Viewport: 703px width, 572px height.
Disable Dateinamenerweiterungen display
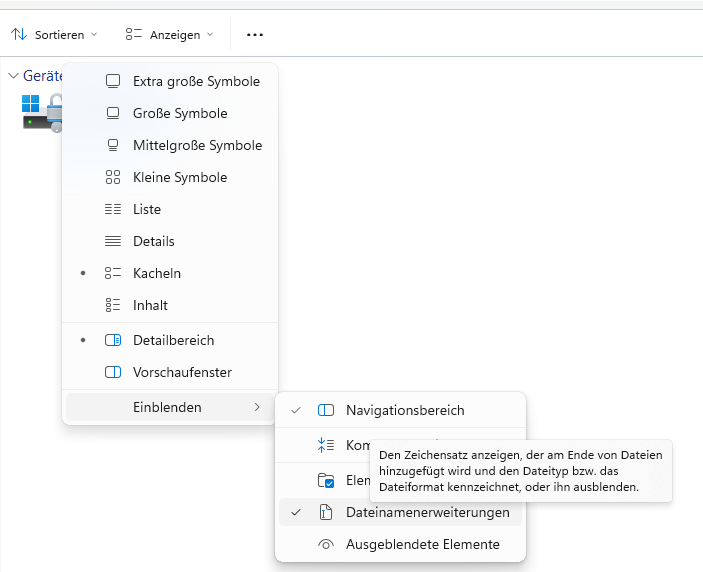click(x=426, y=512)
